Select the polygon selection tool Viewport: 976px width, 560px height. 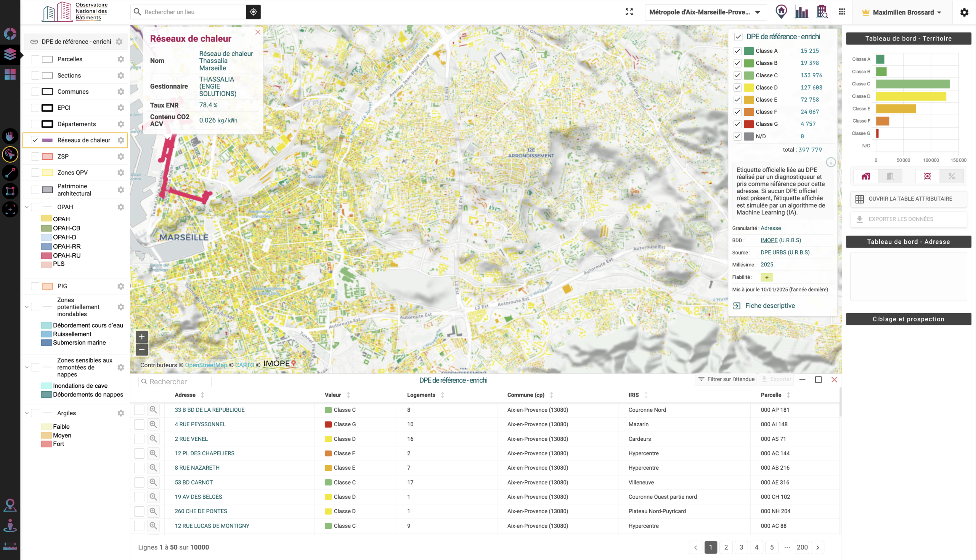(10, 191)
